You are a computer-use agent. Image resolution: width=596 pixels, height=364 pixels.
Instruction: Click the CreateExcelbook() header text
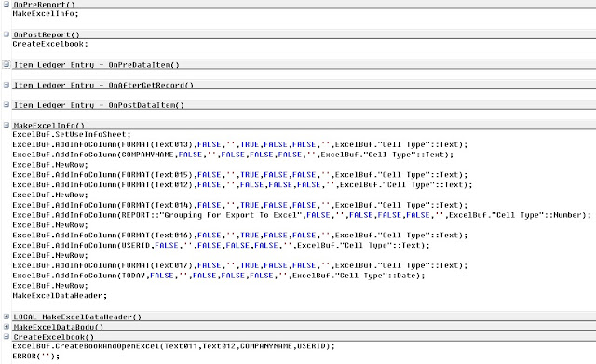tap(54, 337)
